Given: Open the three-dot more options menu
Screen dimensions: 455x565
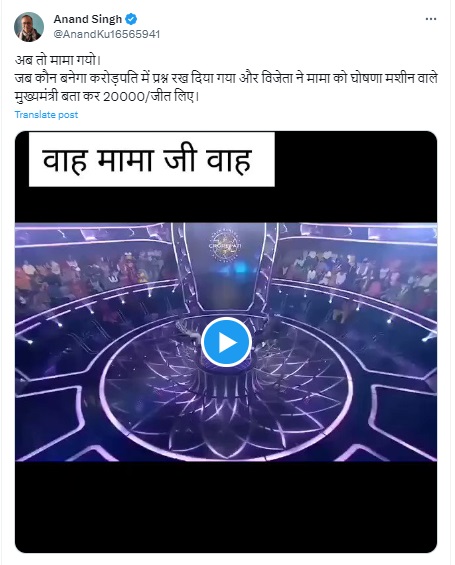Looking at the screenshot, I should 431,19.
